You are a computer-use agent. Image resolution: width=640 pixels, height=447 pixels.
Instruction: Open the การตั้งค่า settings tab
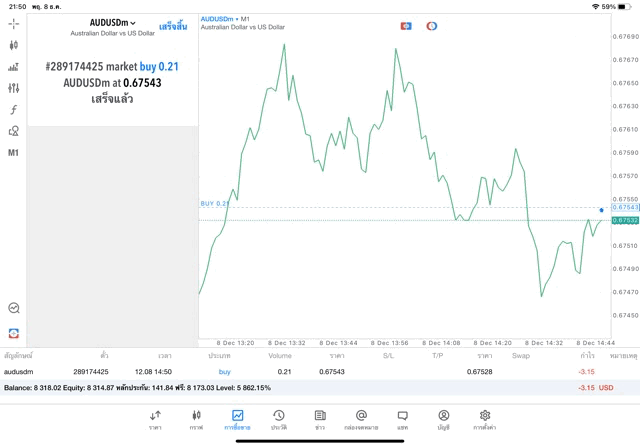[x=485, y=420]
